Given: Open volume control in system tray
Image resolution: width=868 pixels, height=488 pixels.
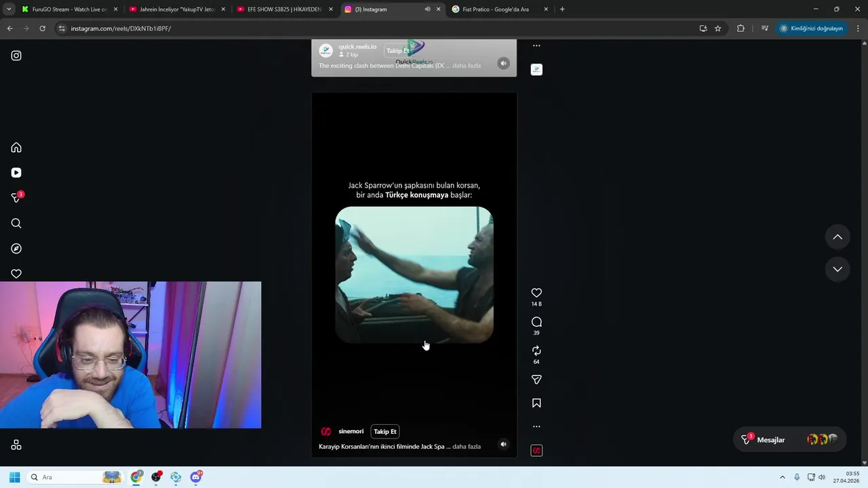Looking at the screenshot, I should [x=822, y=477].
